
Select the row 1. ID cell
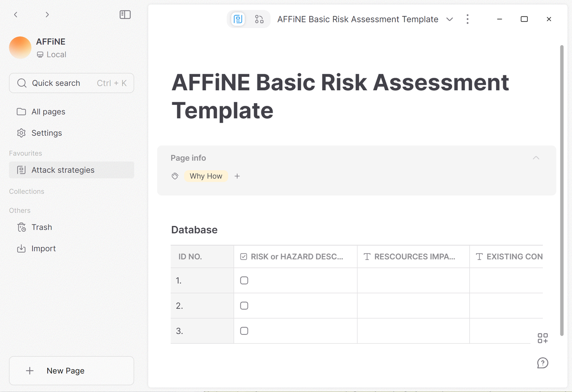(202, 280)
